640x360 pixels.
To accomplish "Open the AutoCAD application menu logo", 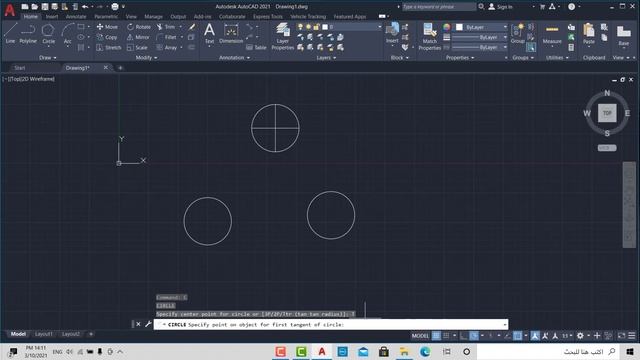I will pos(10,10).
